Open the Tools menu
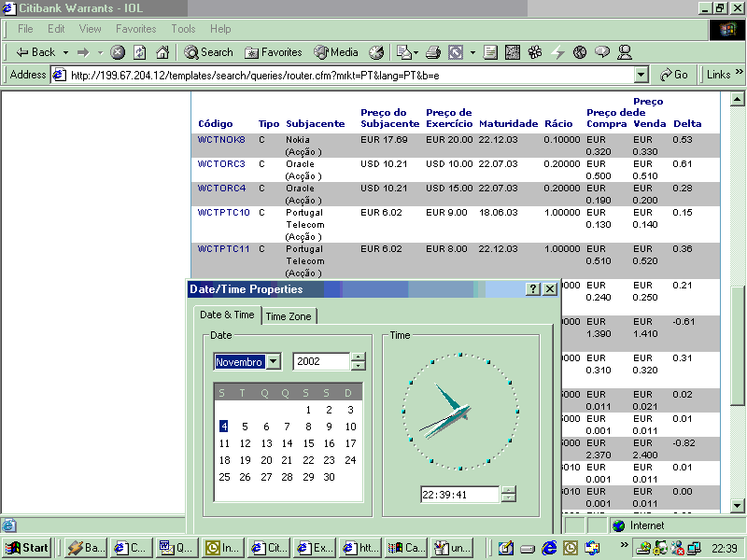Screen dimensions: 747x560 point(183,29)
